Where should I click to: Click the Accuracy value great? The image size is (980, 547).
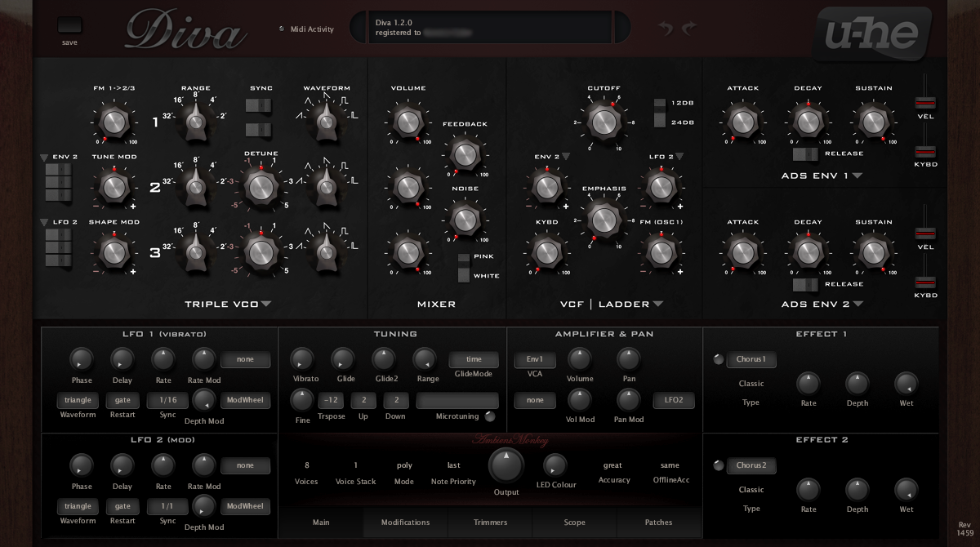pyautogui.click(x=612, y=465)
